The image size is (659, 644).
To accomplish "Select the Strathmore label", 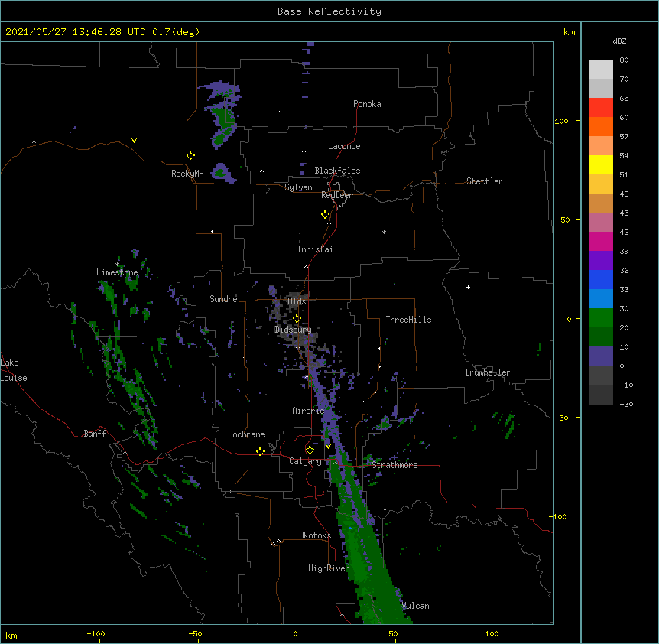I will click(394, 465).
